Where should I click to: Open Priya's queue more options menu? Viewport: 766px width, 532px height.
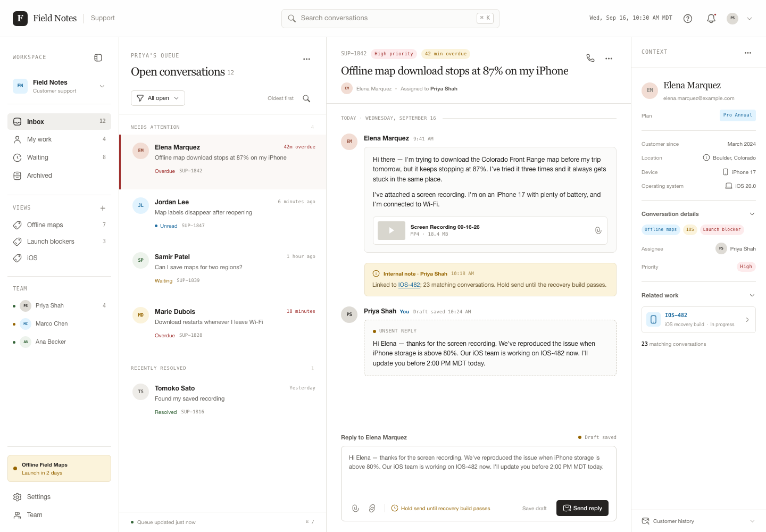click(x=307, y=59)
